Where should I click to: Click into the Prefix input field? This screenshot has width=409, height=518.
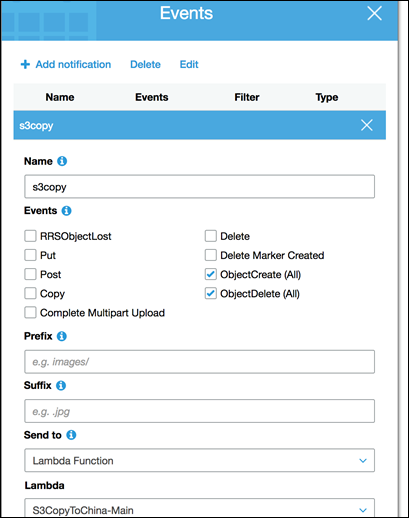tap(199, 362)
